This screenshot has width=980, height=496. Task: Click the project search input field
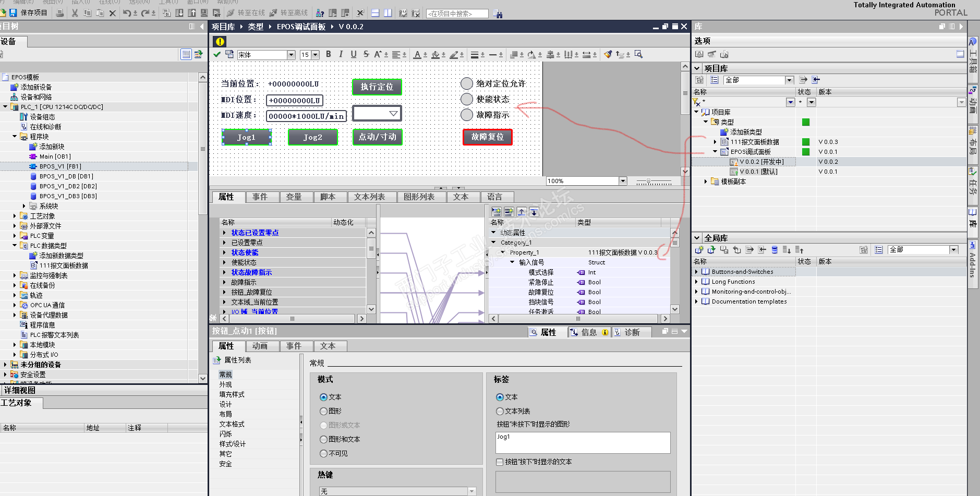[x=457, y=14]
